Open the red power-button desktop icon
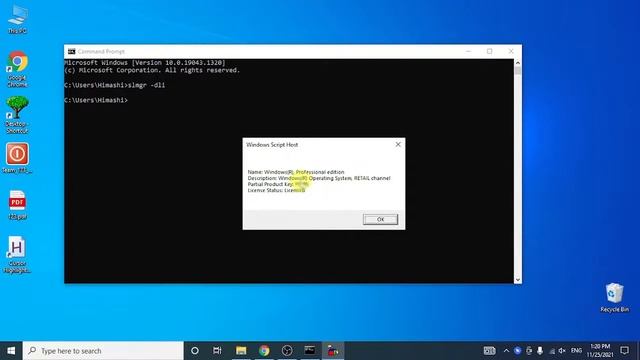The image size is (640, 360). 17,158
